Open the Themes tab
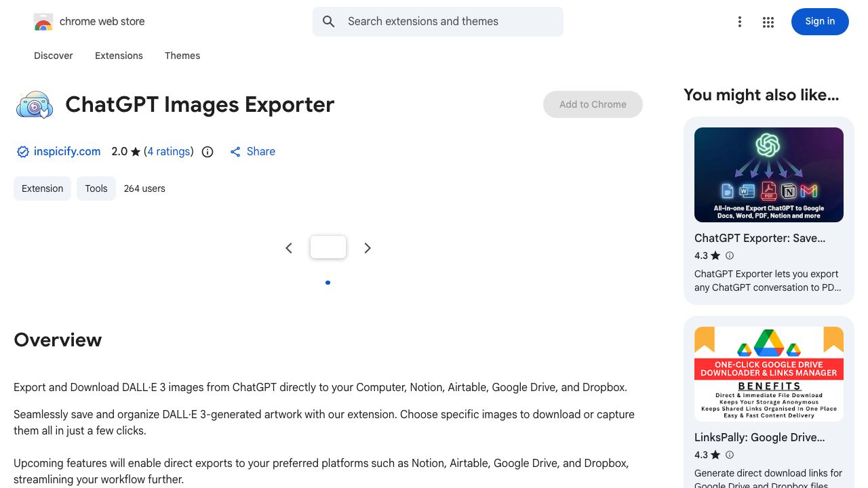 tap(182, 56)
